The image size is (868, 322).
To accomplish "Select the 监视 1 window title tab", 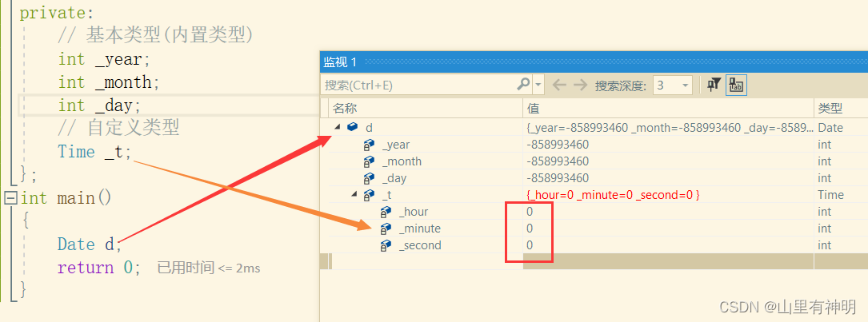I will click(341, 62).
